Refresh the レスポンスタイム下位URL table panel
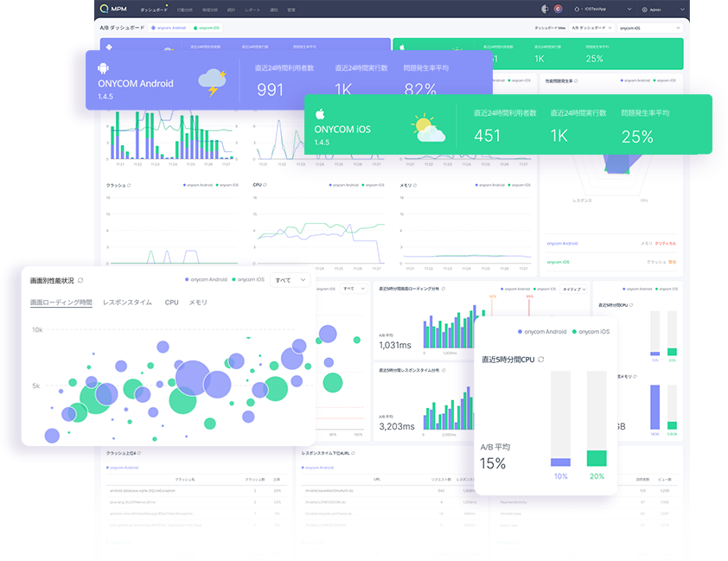This screenshot has height=561, width=728. 353,453
